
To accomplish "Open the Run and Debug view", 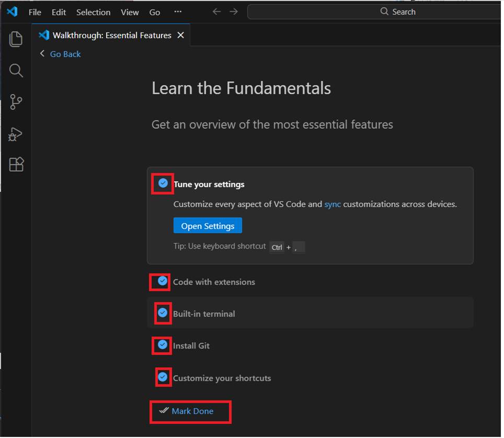I will (x=16, y=134).
